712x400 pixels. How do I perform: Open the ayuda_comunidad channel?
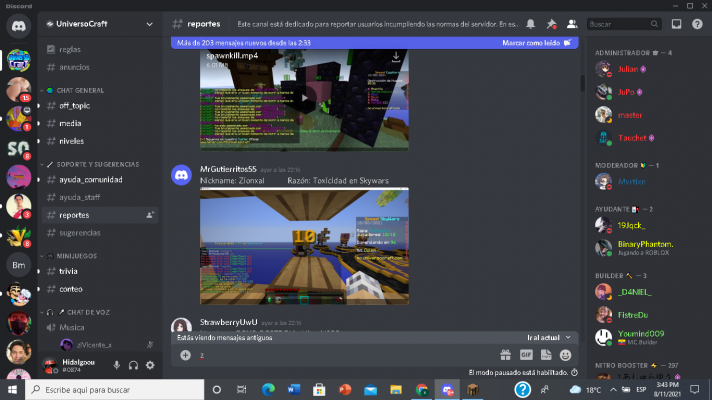[x=90, y=180]
